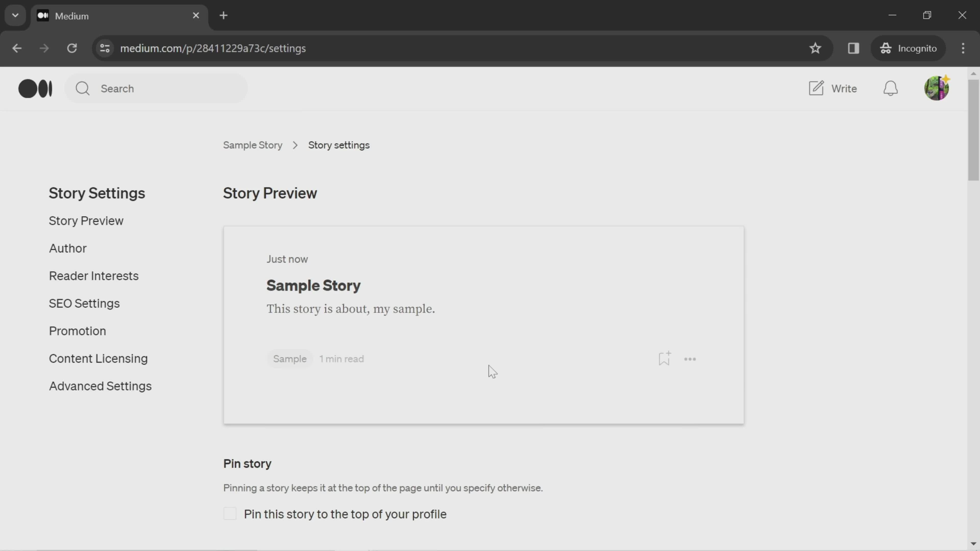Screen dimensions: 980x551
Task: Open a new browser tab
Action: coord(224,15)
